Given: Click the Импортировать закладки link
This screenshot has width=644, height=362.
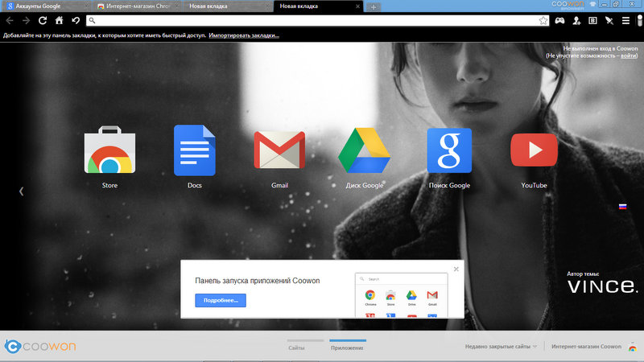Looking at the screenshot, I should click(x=244, y=35).
